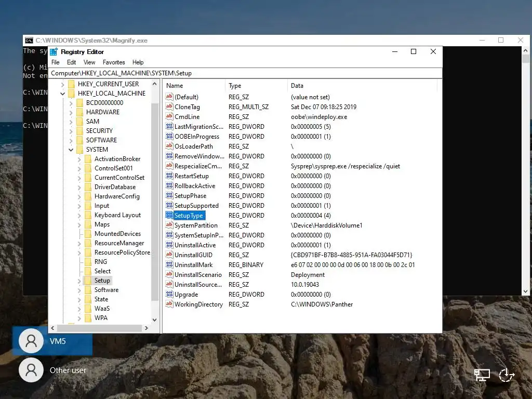Click the SOFTWARE hive folder icon
The height and width of the screenshot is (399, 532).
tap(79, 140)
